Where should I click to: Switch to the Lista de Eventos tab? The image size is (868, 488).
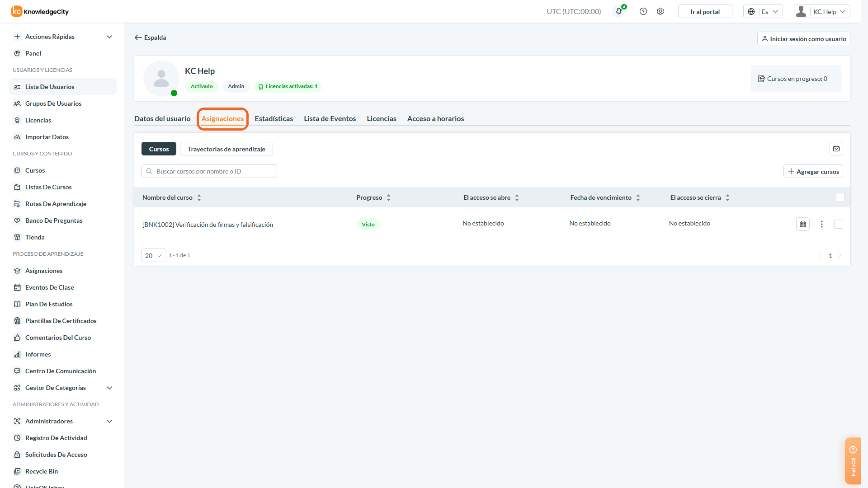point(330,118)
